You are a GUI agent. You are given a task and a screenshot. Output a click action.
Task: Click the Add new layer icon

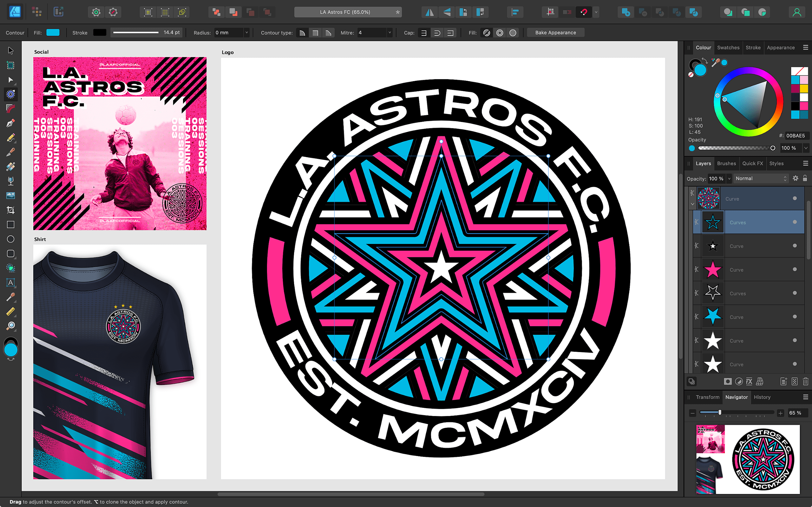click(784, 381)
